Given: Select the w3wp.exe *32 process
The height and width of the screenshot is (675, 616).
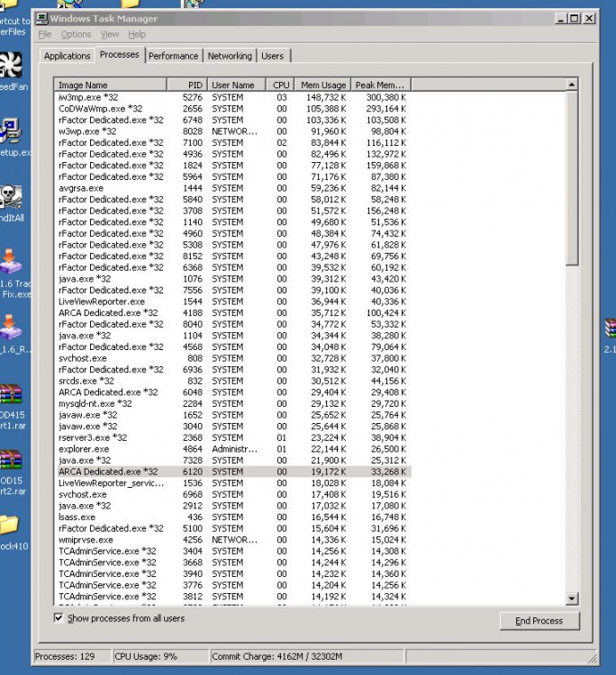Looking at the screenshot, I should pos(233,131).
